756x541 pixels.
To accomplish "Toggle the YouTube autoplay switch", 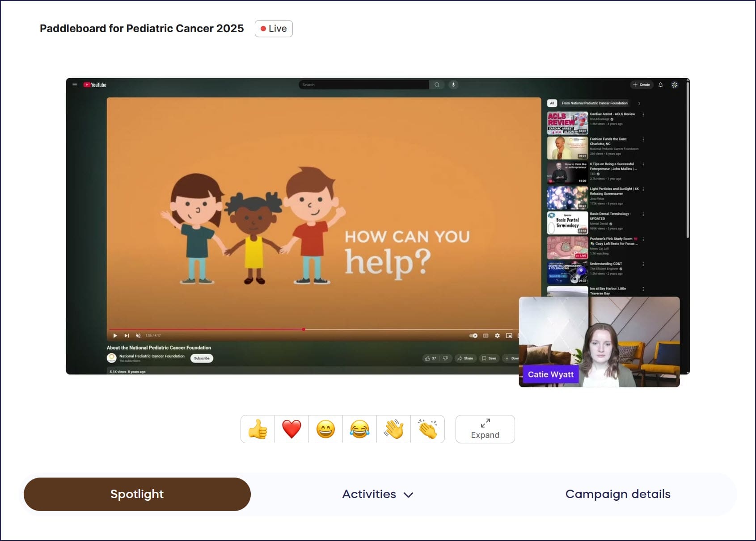I will [473, 336].
